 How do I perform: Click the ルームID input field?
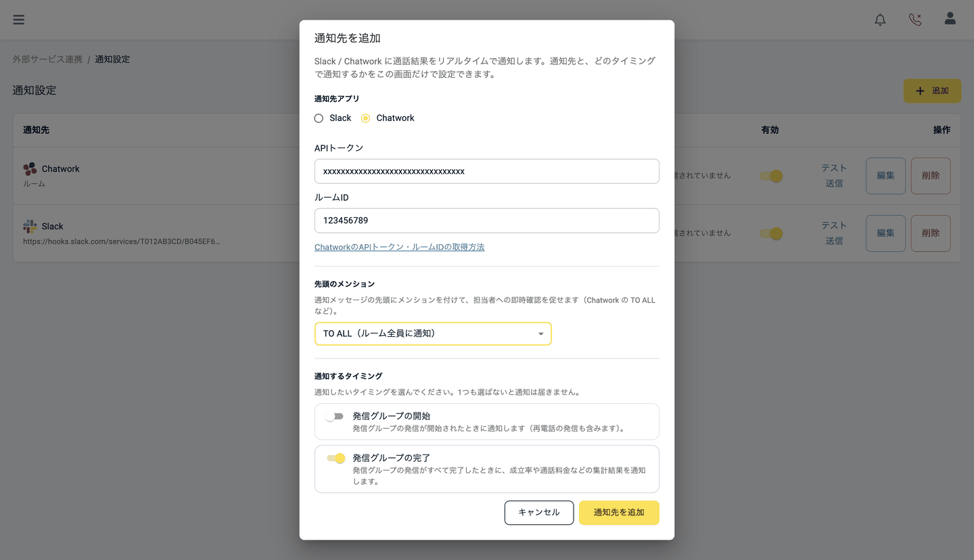click(x=487, y=220)
